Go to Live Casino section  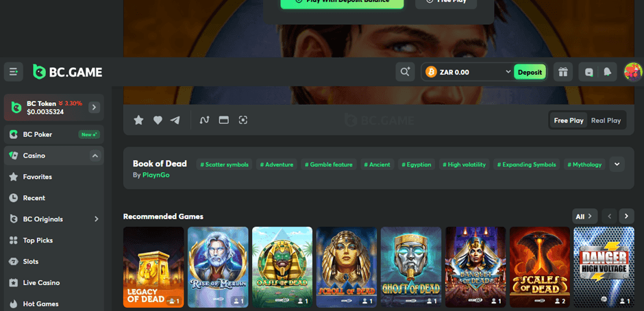[x=41, y=283]
